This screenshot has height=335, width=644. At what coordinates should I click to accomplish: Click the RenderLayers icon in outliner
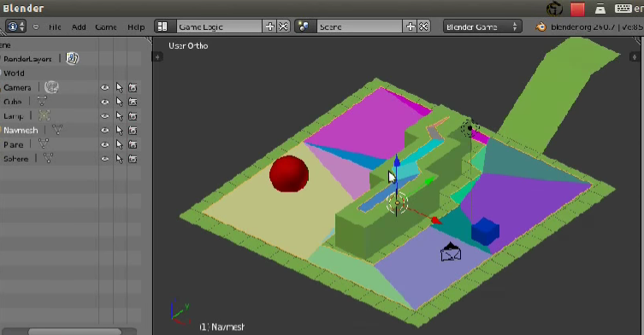(x=73, y=59)
